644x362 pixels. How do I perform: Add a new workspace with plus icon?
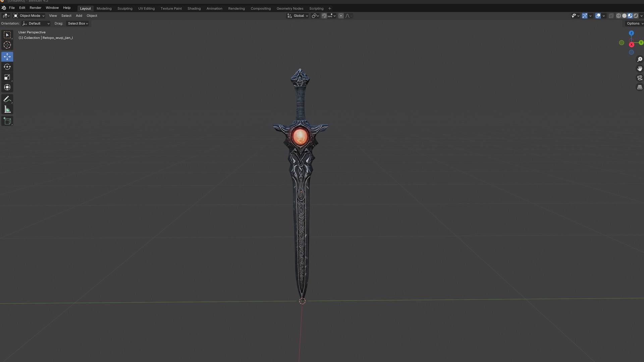pos(329,8)
